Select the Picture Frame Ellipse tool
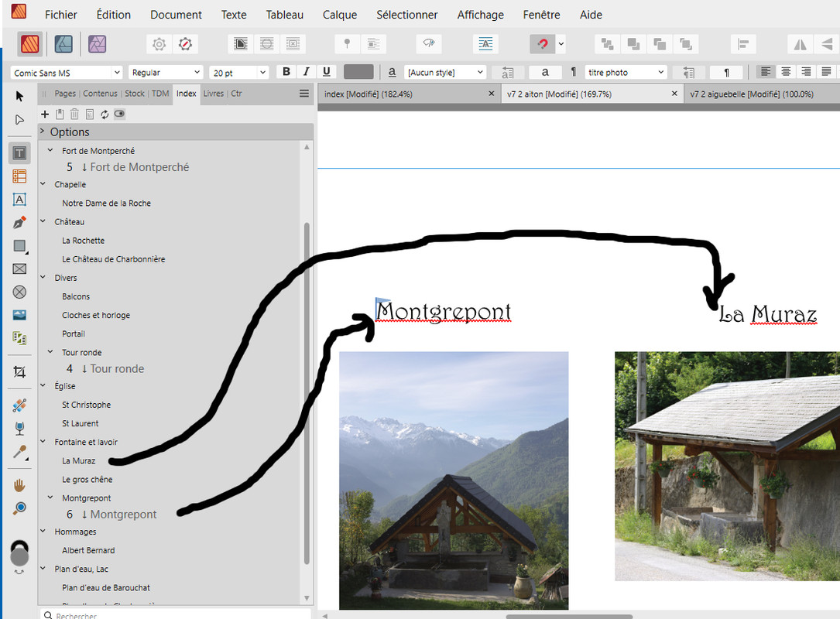The width and height of the screenshot is (840, 619). [x=19, y=292]
